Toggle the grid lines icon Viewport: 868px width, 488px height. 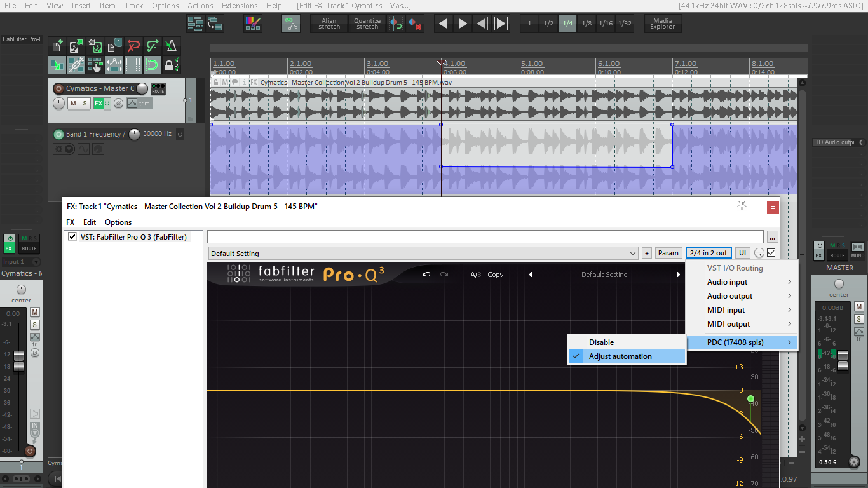tap(133, 65)
